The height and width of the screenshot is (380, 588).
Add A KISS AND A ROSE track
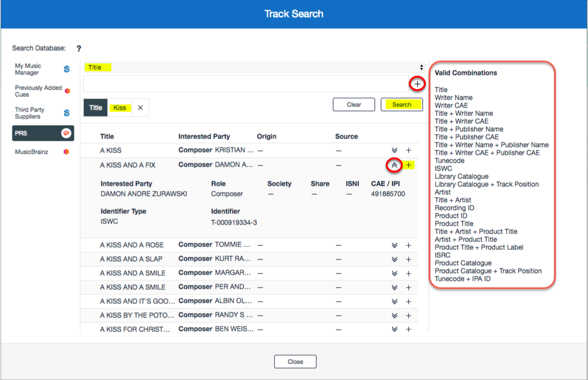[x=409, y=245]
